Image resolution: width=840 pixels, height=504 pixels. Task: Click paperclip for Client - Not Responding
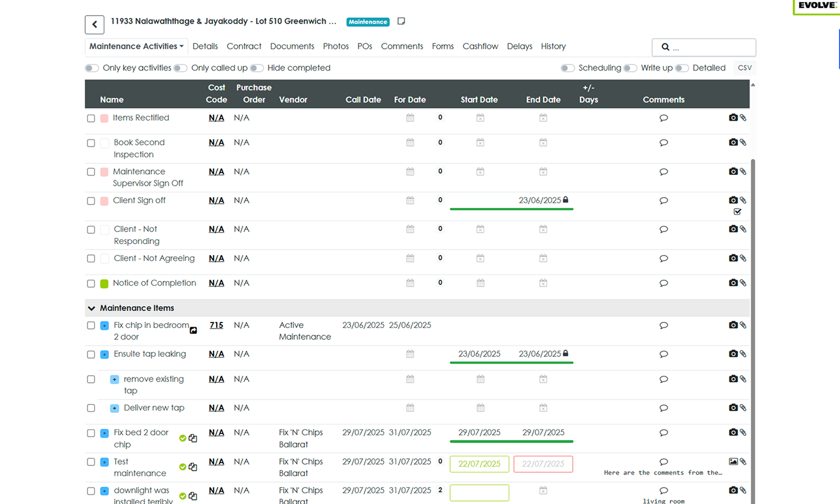pyautogui.click(x=743, y=229)
